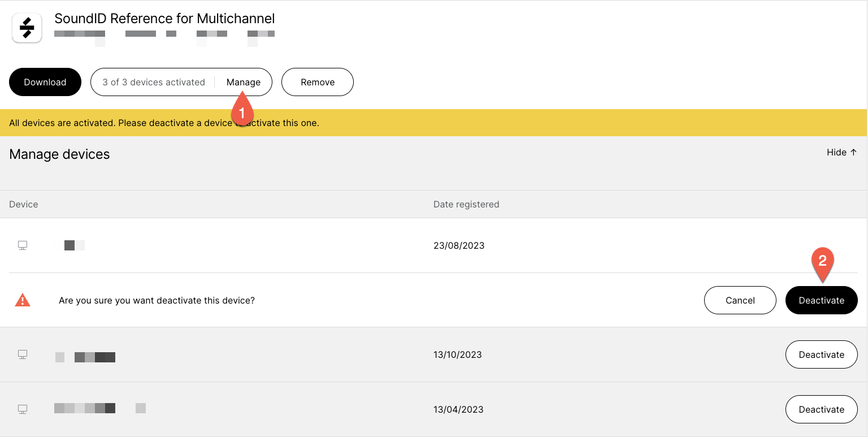Confirm with the black Deactivate button
The image size is (868, 437).
(x=822, y=300)
